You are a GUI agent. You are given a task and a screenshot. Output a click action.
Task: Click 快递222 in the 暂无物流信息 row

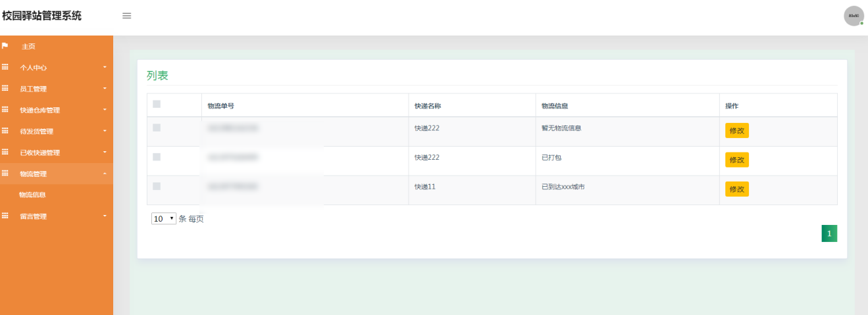426,128
